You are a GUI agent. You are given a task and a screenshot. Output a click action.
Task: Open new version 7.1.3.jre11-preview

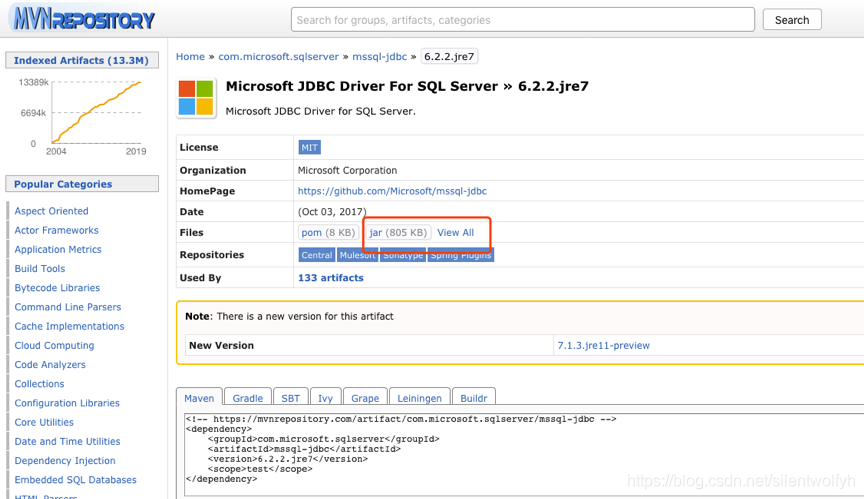point(603,345)
